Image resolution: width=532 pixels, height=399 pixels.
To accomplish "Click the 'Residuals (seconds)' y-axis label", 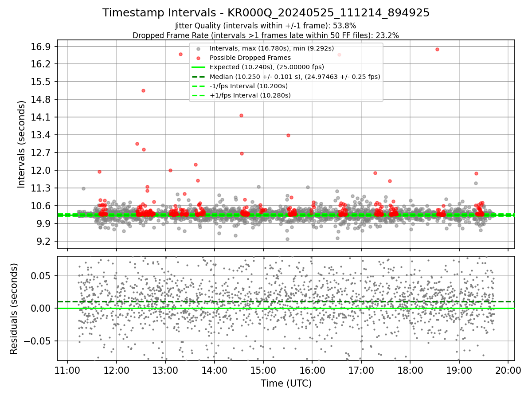I will coord(14,309).
